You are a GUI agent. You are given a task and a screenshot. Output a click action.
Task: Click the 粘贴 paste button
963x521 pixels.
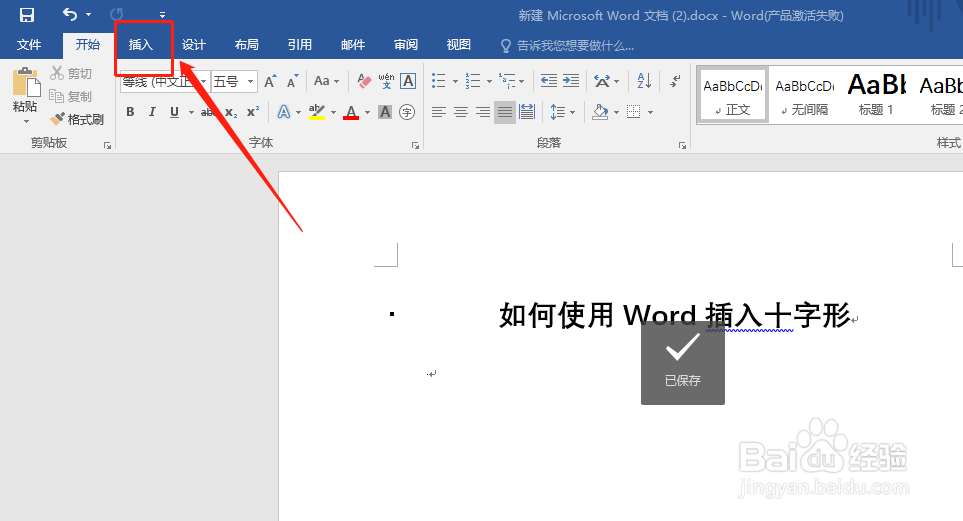pos(25,90)
